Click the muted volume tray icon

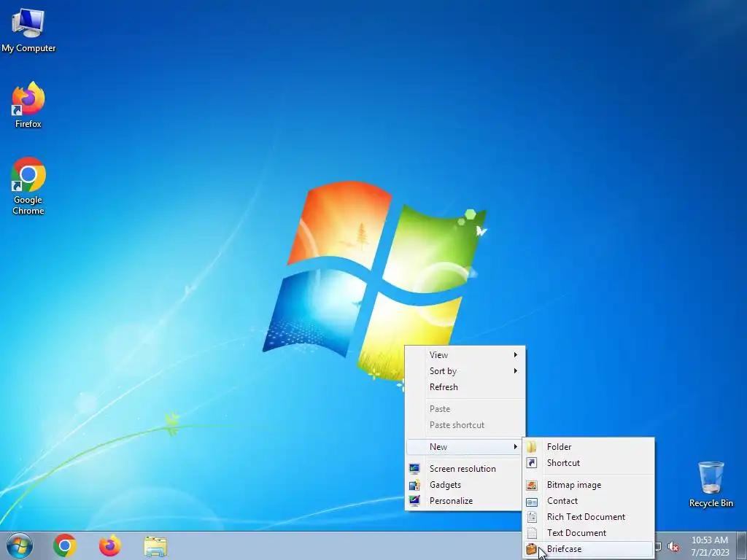point(673,547)
